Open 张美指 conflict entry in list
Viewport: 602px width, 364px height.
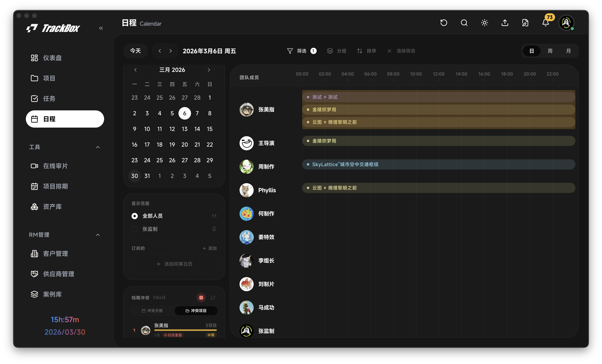[174, 330]
